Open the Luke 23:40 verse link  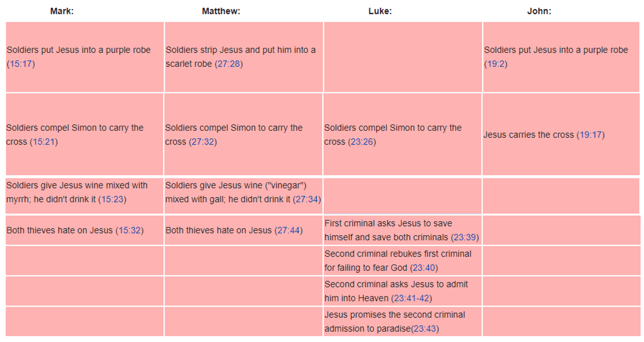(x=424, y=268)
